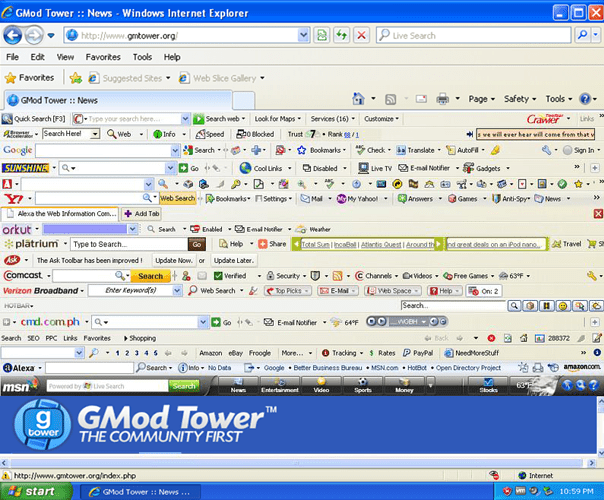Click the Refresh page icon

[341, 35]
